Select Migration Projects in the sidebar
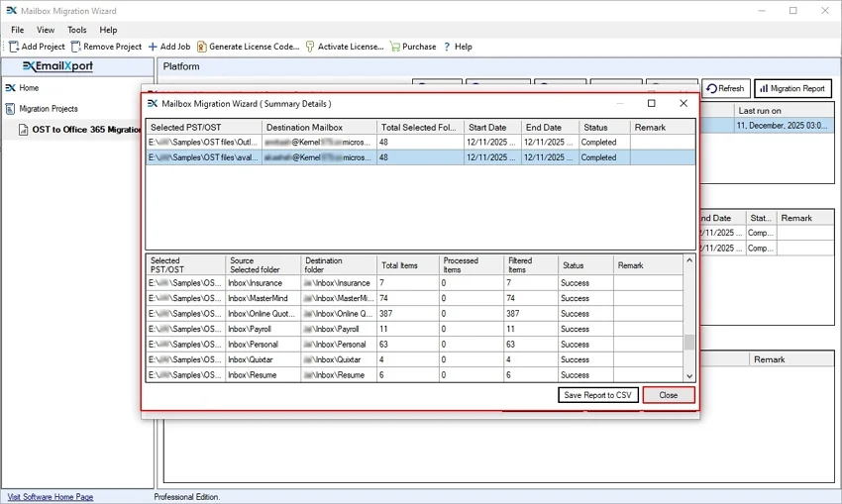 pos(49,108)
